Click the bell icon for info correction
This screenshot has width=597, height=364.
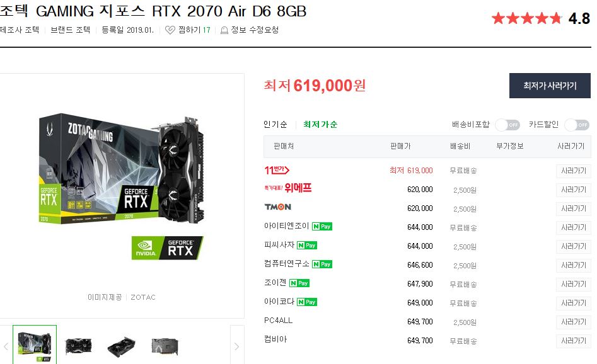pyautogui.click(x=224, y=30)
